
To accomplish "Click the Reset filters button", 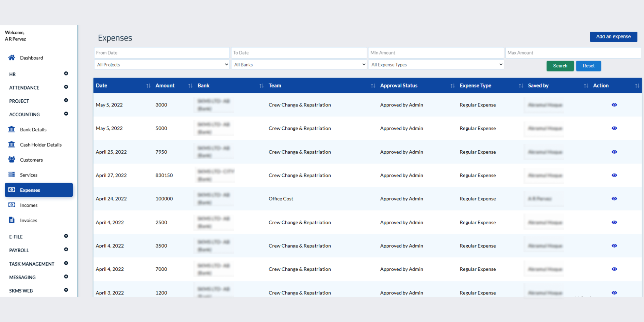I will tap(588, 66).
